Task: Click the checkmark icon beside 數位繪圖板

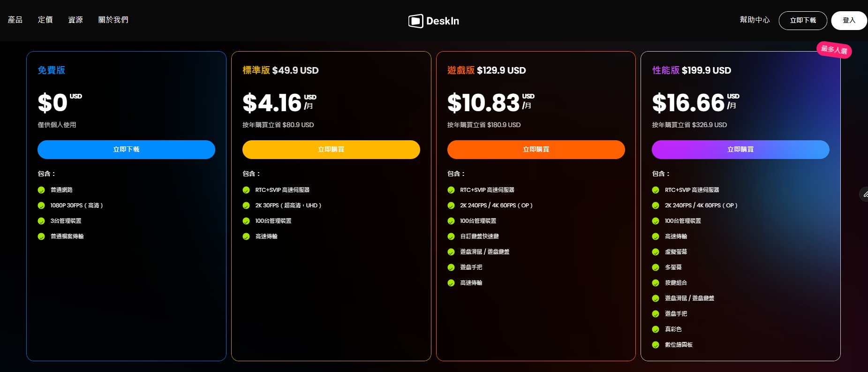Action: coord(656,345)
